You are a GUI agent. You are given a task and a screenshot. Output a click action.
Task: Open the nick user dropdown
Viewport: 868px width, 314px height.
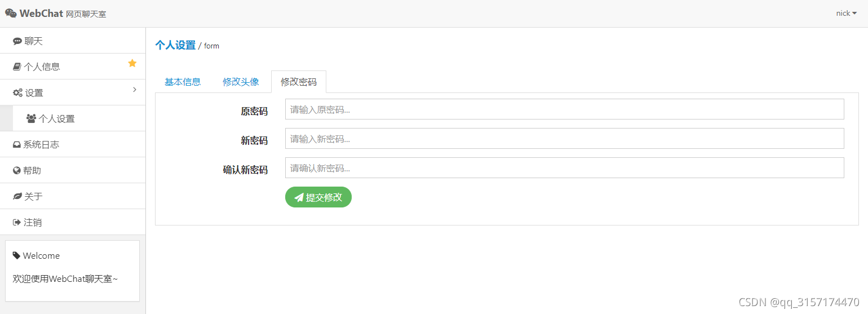click(x=846, y=13)
